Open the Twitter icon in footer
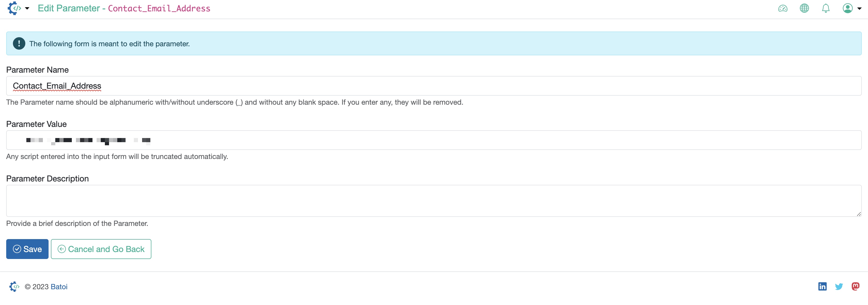868x305 pixels. pos(839,286)
